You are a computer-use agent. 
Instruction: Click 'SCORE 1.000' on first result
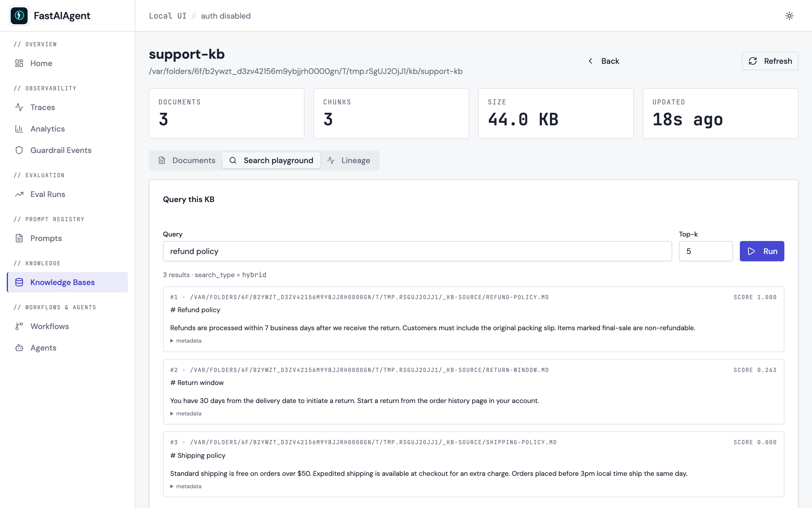click(x=755, y=297)
